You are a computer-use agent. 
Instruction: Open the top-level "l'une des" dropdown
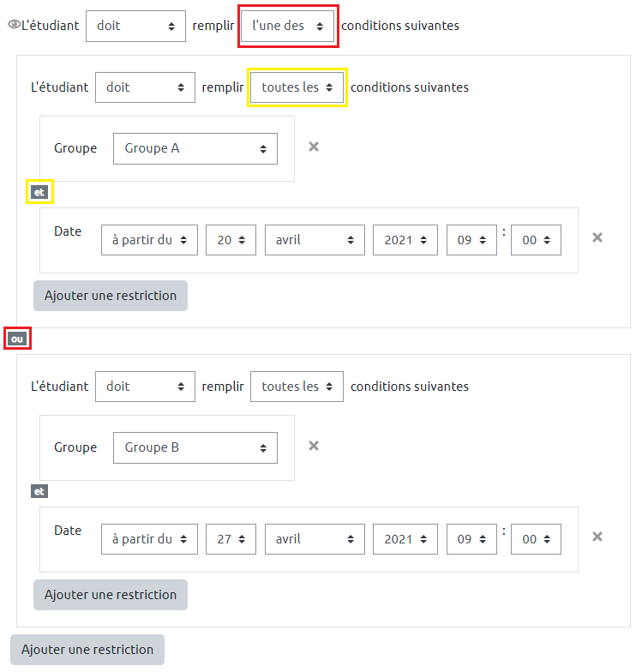click(x=287, y=26)
